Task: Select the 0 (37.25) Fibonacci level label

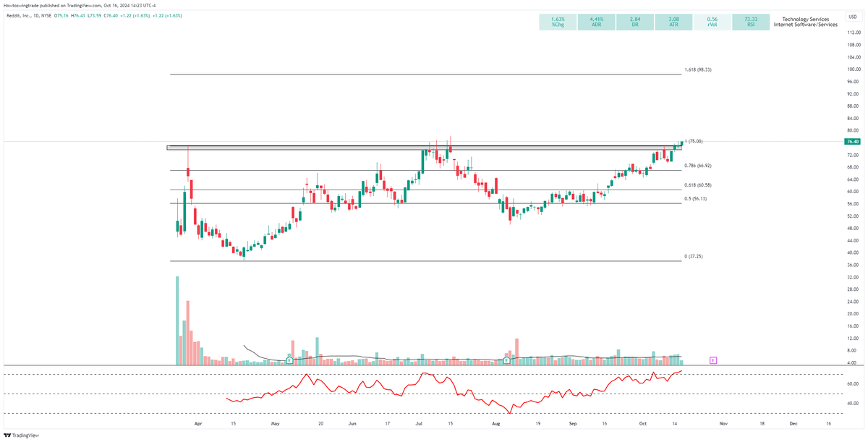Action: click(694, 257)
